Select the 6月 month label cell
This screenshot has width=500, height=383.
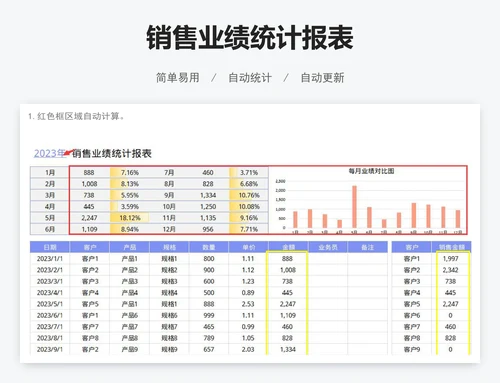tap(50, 229)
